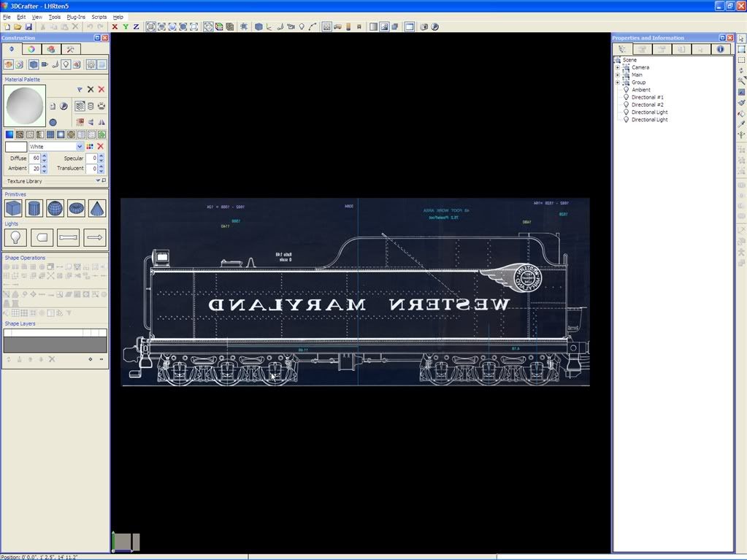Select Directional #2 in scene tree
The width and height of the screenshot is (747, 560).
648,104
